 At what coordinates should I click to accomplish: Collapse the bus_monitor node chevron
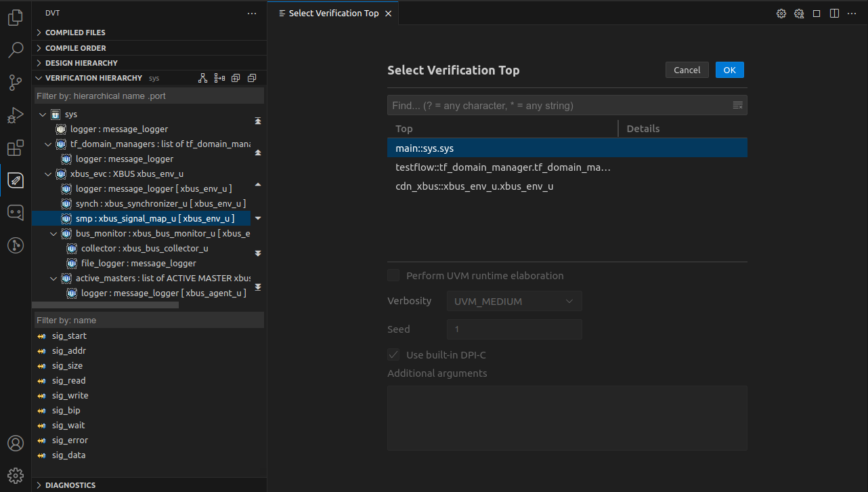pyautogui.click(x=53, y=233)
